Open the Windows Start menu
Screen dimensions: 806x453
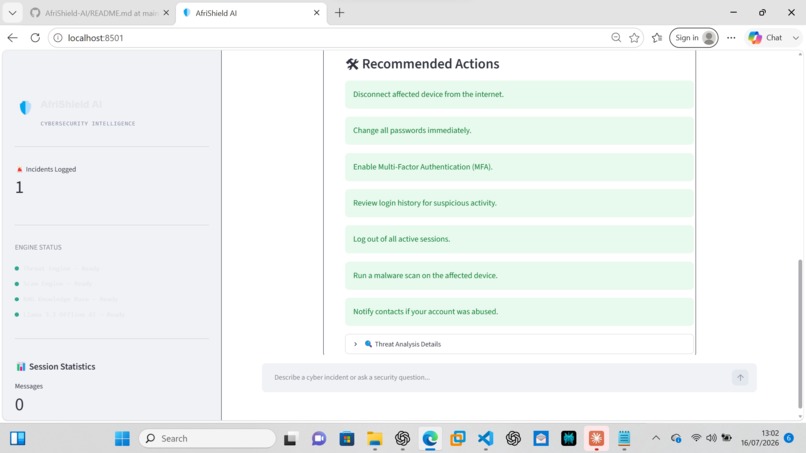(x=122, y=439)
